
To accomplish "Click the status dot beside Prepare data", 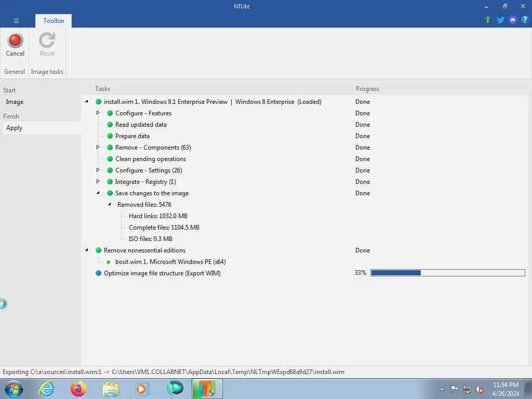I will click(110, 136).
